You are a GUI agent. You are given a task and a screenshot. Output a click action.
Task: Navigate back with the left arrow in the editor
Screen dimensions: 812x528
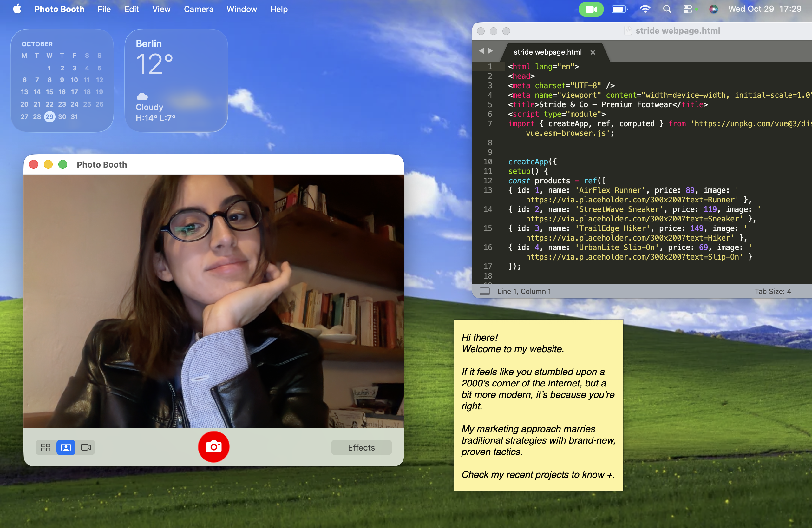click(481, 51)
